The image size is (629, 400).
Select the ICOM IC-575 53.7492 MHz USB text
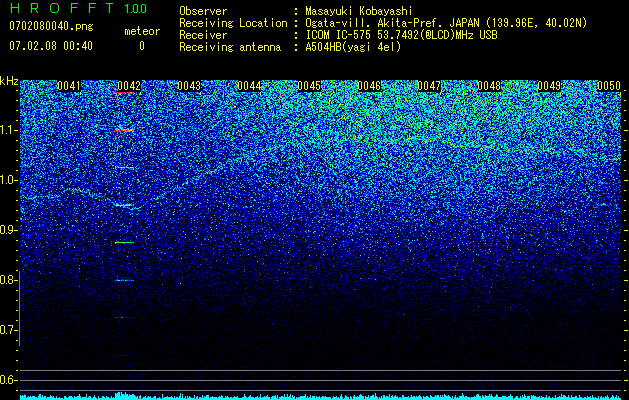(x=401, y=35)
